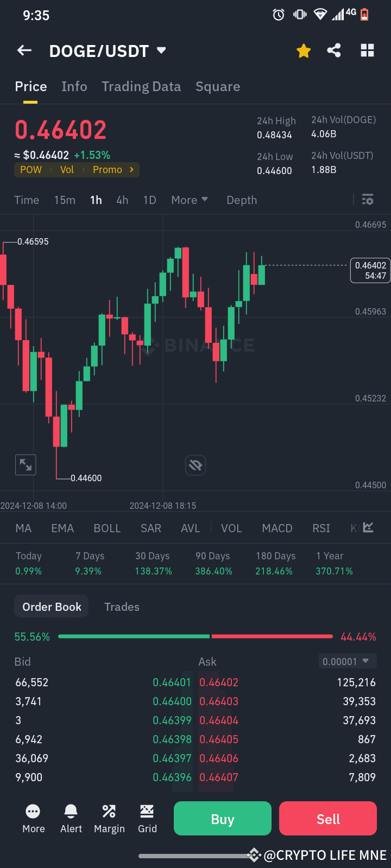Open the 0.00001 precision dropdown
391x868 pixels.
(x=347, y=661)
